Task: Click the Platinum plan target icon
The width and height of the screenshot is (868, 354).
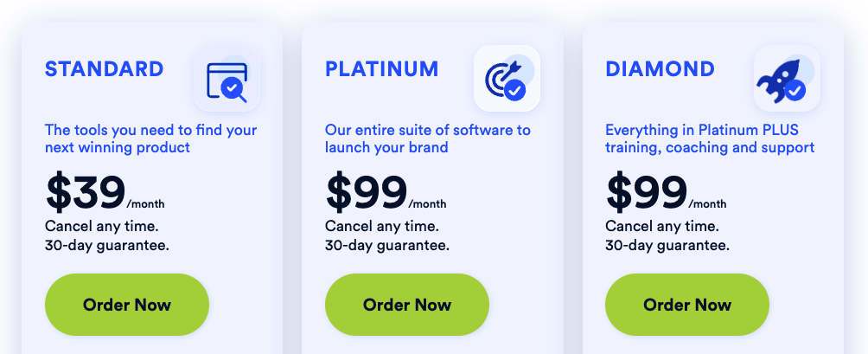Action: click(507, 80)
